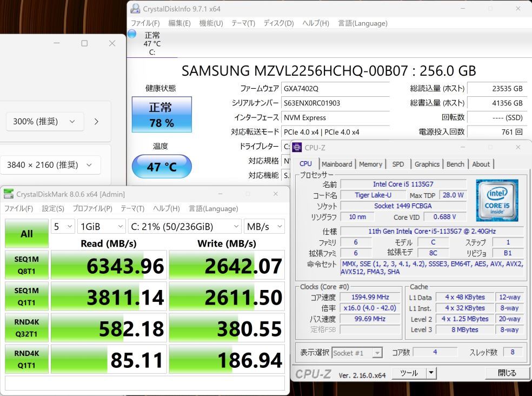Switch to the Bench tab in CPU-Z

pyautogui.click(x=455, y=164)
